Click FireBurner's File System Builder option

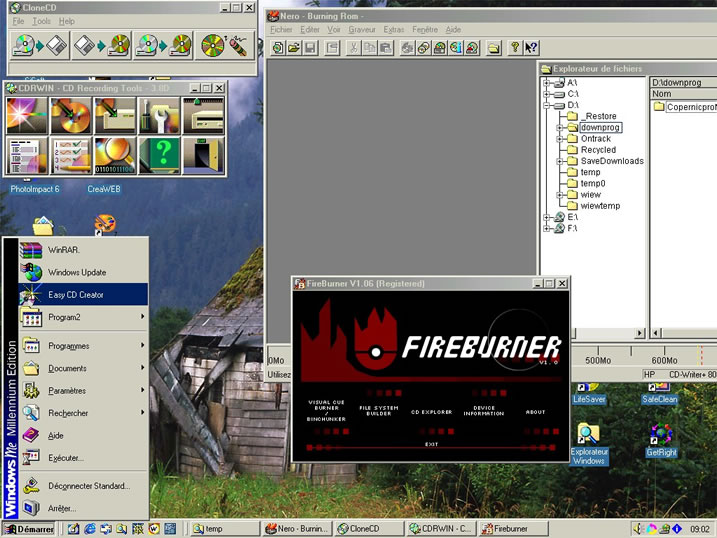pyautogui.click(x=379, y=410)
